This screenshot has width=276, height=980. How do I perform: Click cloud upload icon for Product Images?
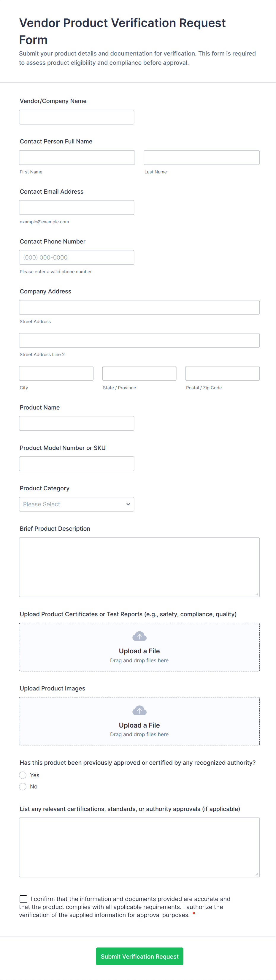[139, 710]
